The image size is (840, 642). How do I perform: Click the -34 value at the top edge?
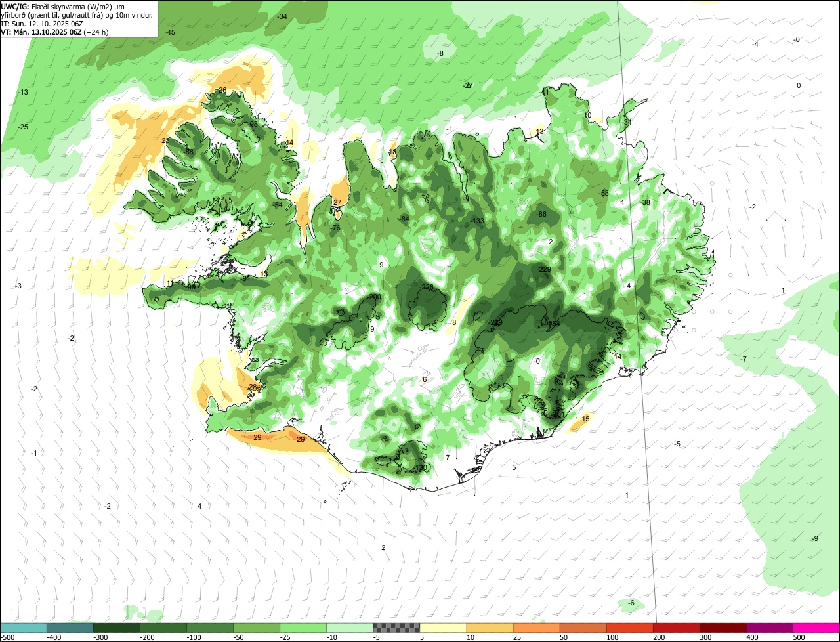tap(282, 16)
